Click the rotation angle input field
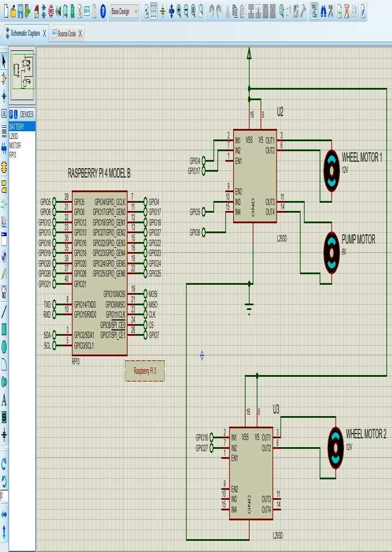The width and height of the screenshot is (392, 552). (4, 495)
